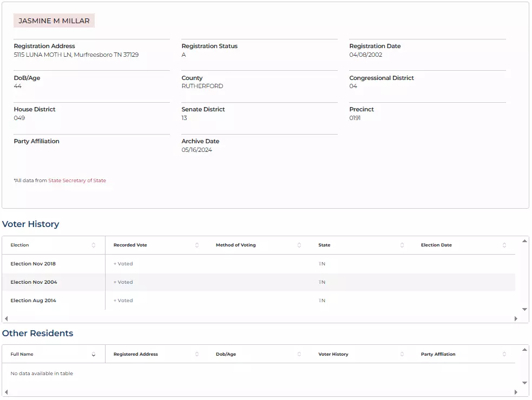
Task: Click the archive date 05/16/2024
Action: pos(197,150)
